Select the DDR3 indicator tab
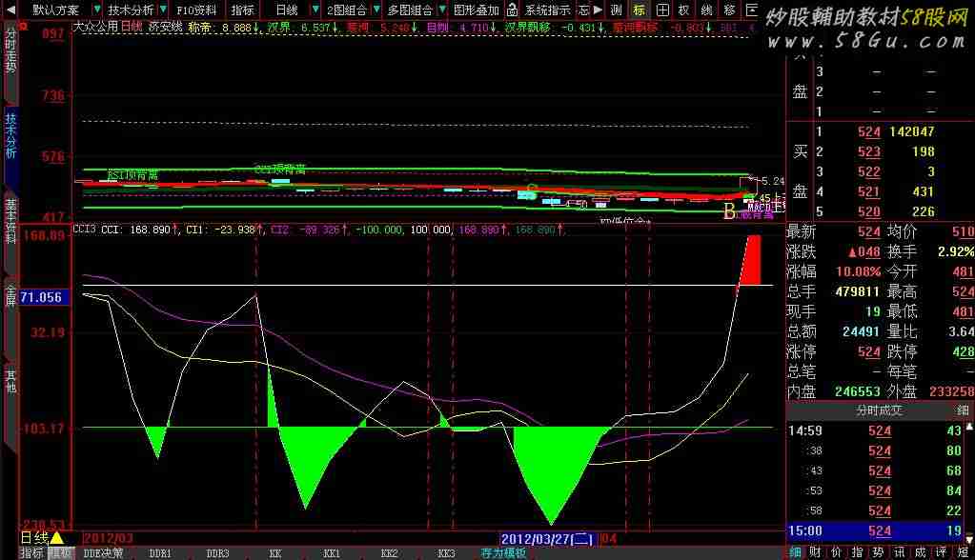975x560 pixels. point(217,553)
